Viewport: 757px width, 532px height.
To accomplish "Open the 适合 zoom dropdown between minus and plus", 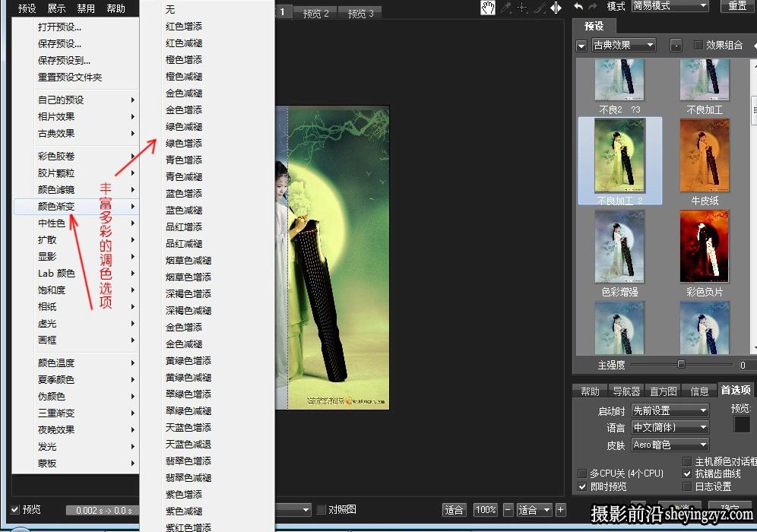I will tap(534, 510).
